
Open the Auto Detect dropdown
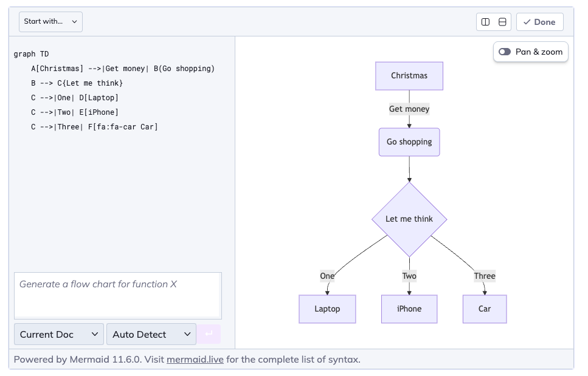click(151, 334)
